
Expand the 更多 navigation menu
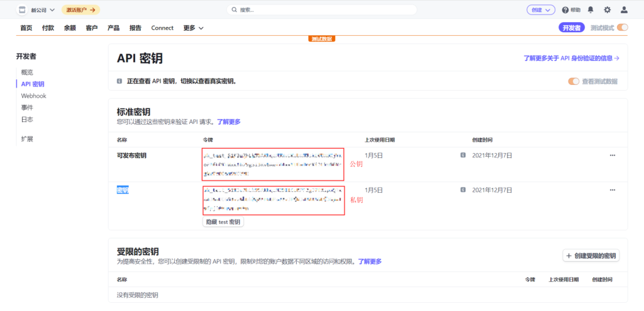[x=193, y=28]
